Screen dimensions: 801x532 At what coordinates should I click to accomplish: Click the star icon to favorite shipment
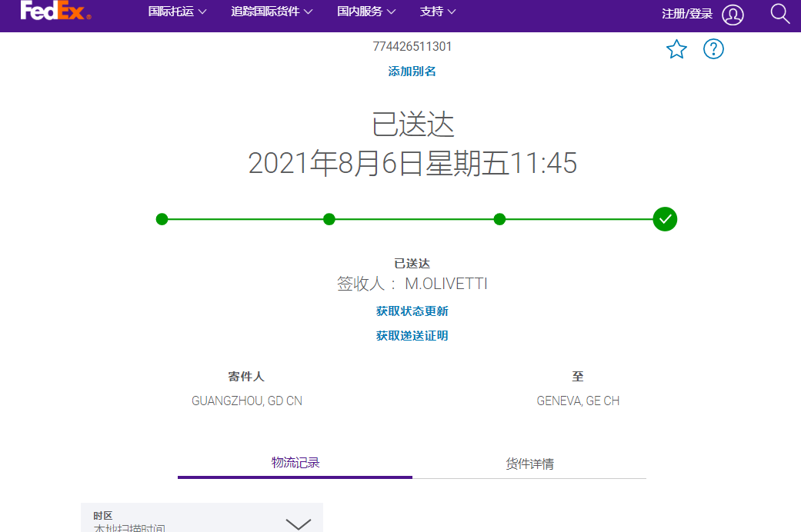676,50
